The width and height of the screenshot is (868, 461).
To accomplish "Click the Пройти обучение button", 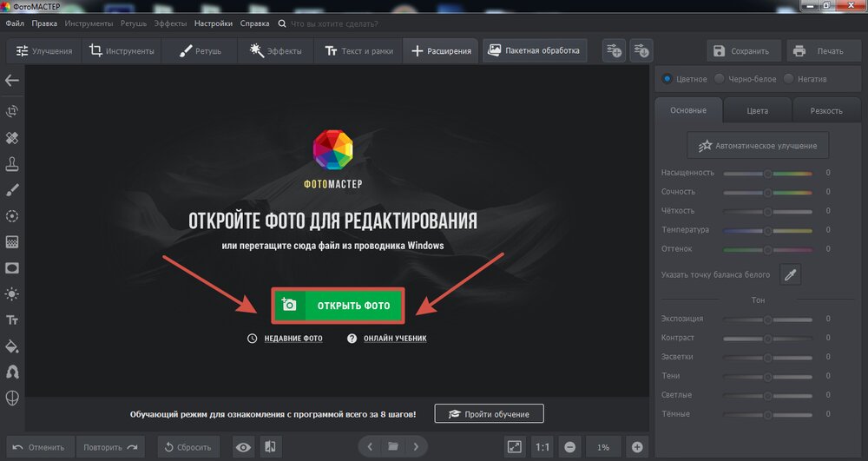I will [x=489, y=414].
